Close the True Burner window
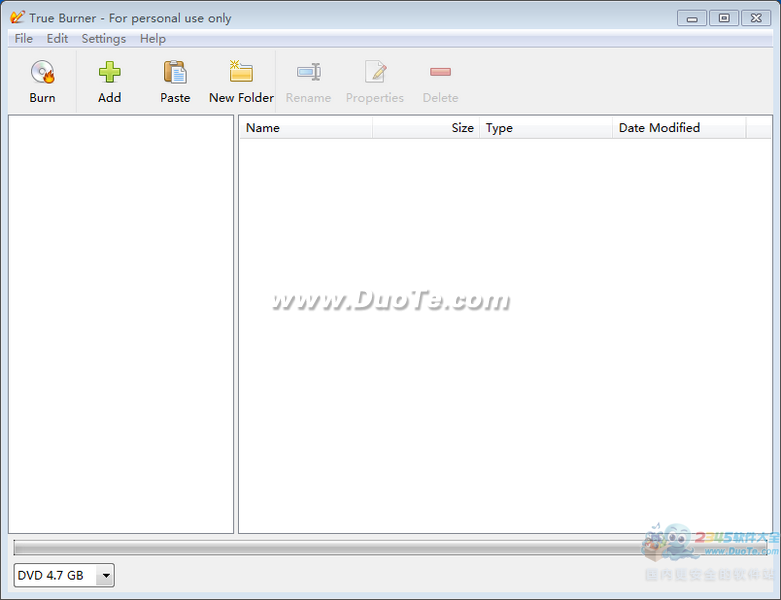Image resolution: width=781 pixels, height=600 pixels. coord(756,18)
